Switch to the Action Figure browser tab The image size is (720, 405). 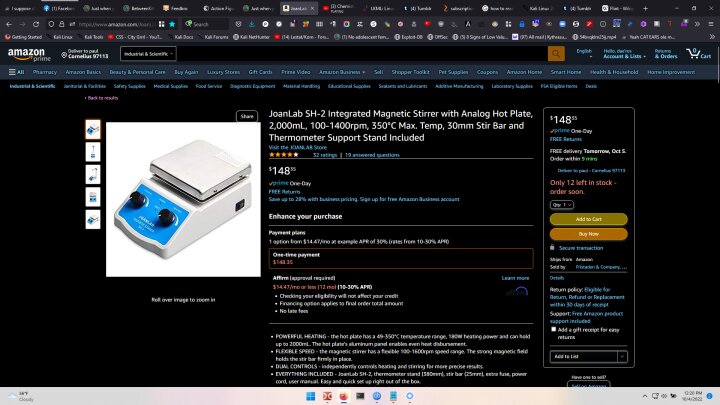pyautogui.click(x=219, y=8)
